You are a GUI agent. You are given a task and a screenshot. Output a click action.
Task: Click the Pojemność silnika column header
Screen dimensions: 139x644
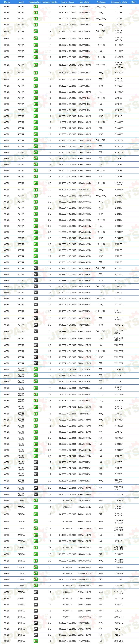(49, 2)
